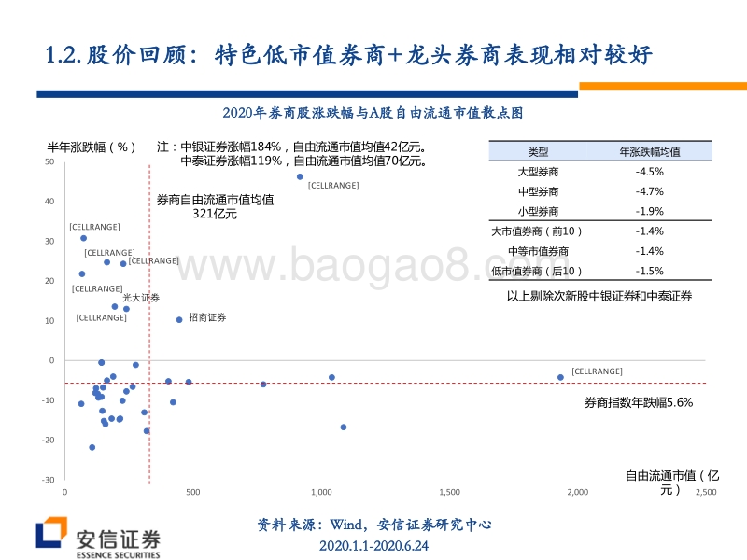Select the 大型券商 table row label

click(538, 172)
